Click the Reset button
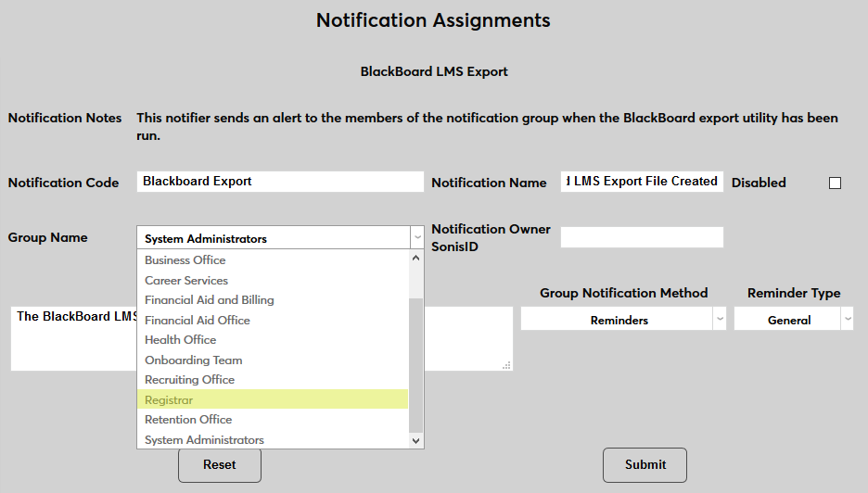This screenshot has width=868, height=493. point(220,465)
